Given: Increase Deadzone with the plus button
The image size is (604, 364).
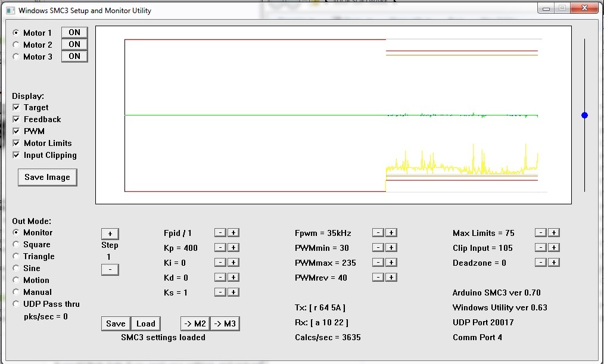Looking at the screenshot, I should (554, 263).
